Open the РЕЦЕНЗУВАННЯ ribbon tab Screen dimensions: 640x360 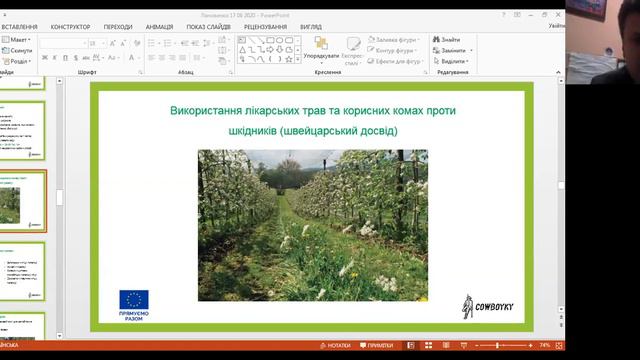click(x=265, y=27)
